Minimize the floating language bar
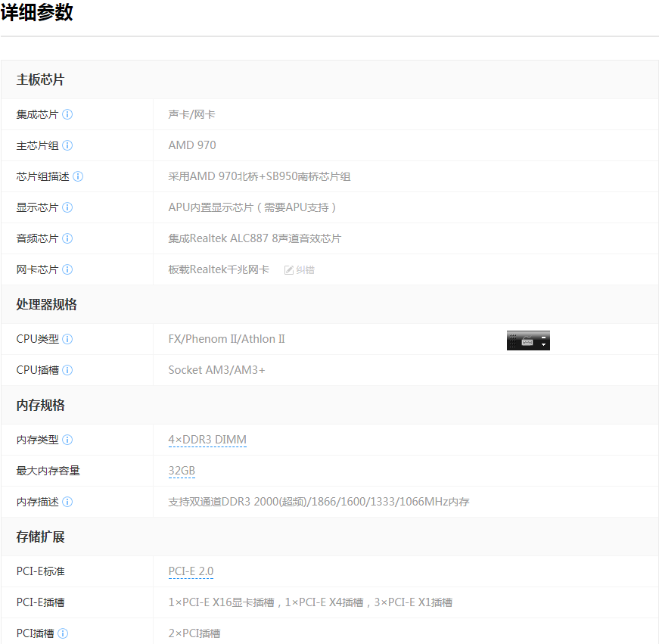This screenshot has width=659, height=644. pyautogui.click(x=543, y=337)
